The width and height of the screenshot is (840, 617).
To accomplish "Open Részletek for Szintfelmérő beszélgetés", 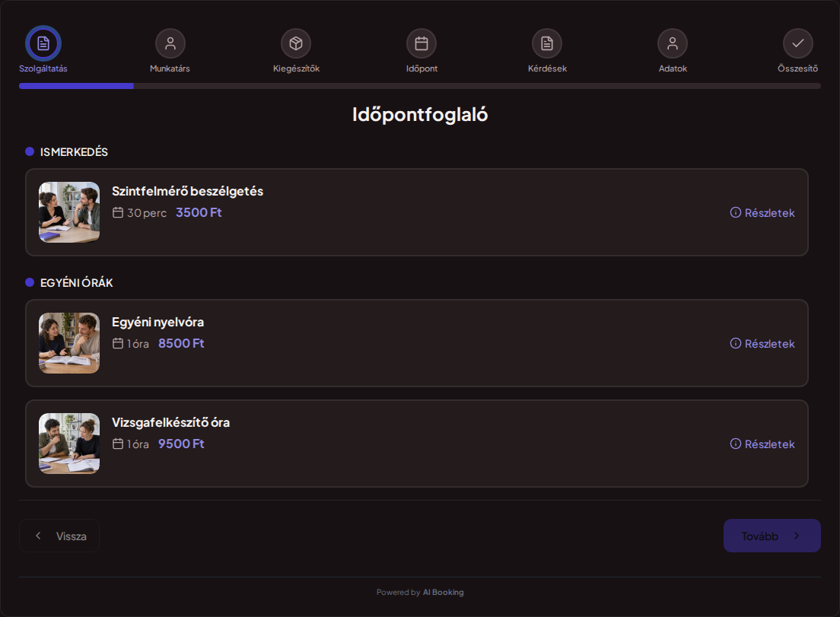I will 762,212.
